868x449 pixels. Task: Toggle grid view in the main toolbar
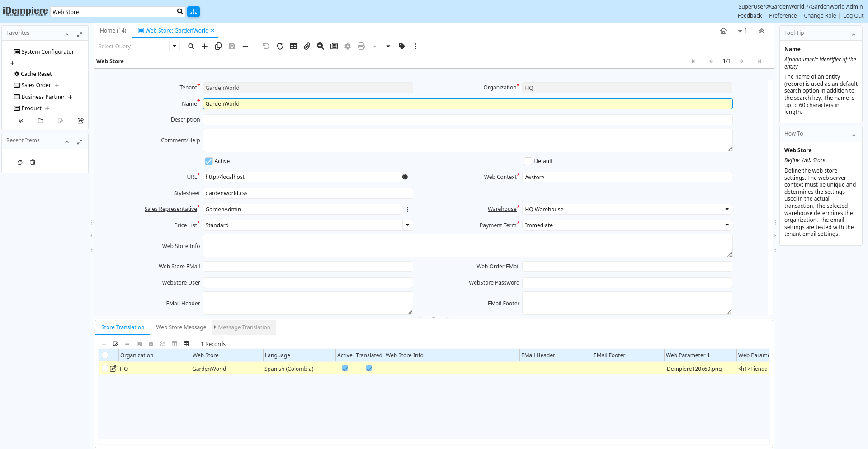[293, 46]
